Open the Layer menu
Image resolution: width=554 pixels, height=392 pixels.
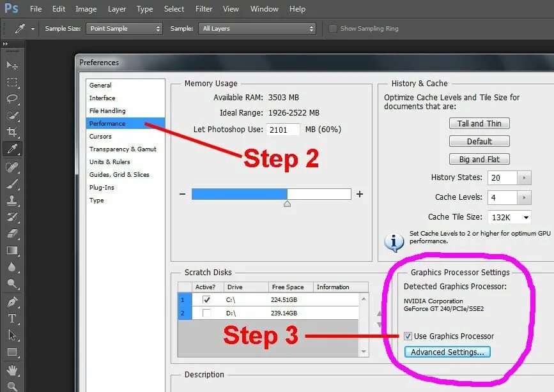[116, 9]
